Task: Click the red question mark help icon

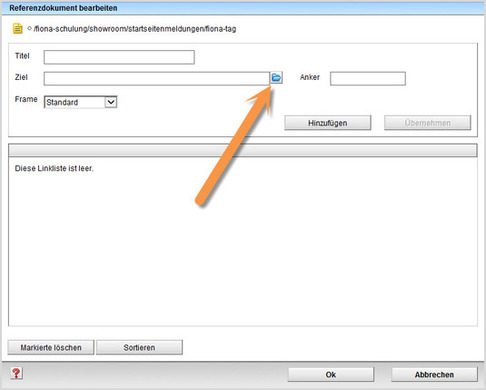Action: click(16, 373)
